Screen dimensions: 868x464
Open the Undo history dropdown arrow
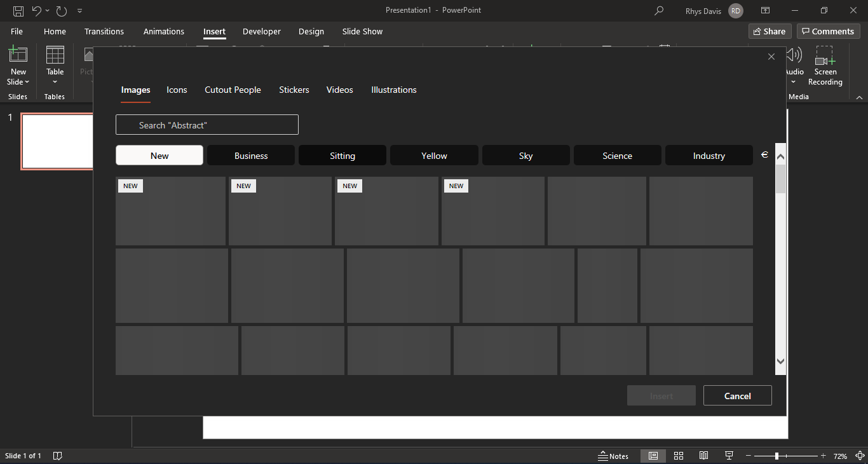47,11
